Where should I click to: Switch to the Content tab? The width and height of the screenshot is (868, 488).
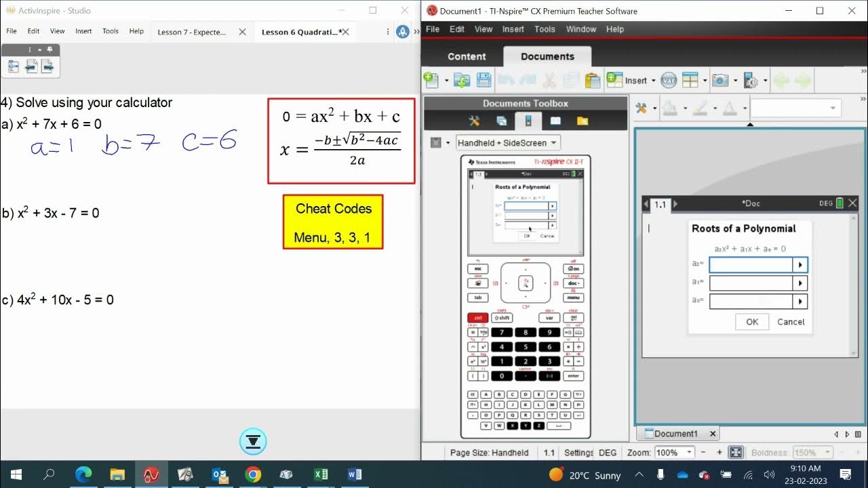tap(467, 56)
